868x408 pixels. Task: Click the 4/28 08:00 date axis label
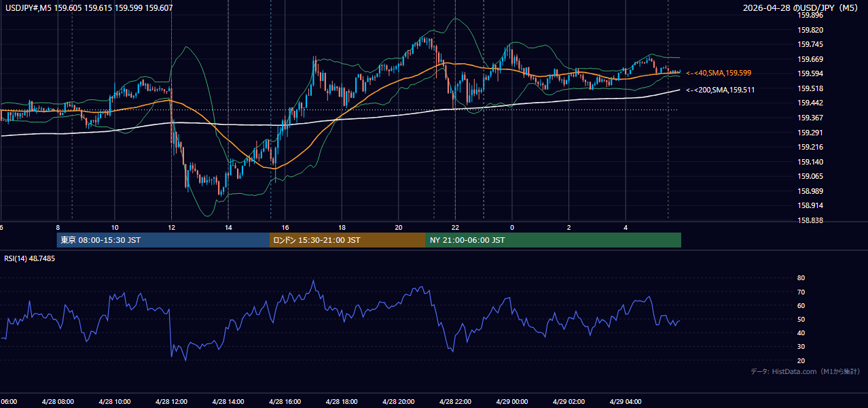click(x=58, y=402)
